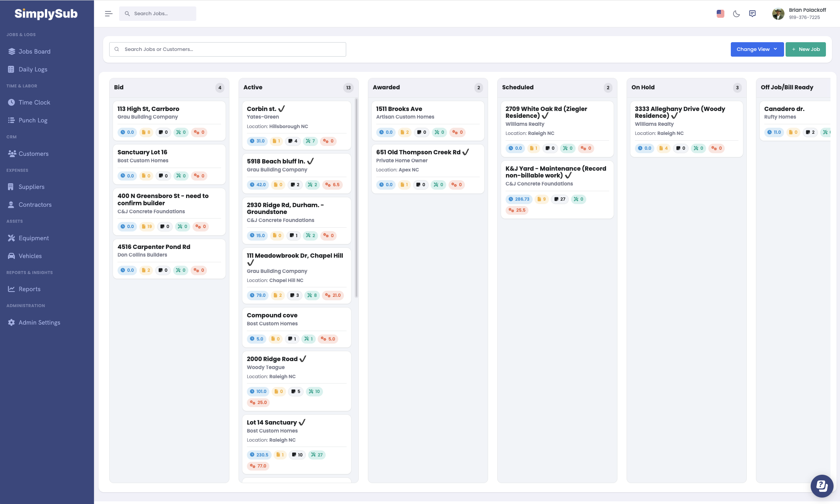
Task: Expand the Change View dropdown
Action: coord(757,49)
